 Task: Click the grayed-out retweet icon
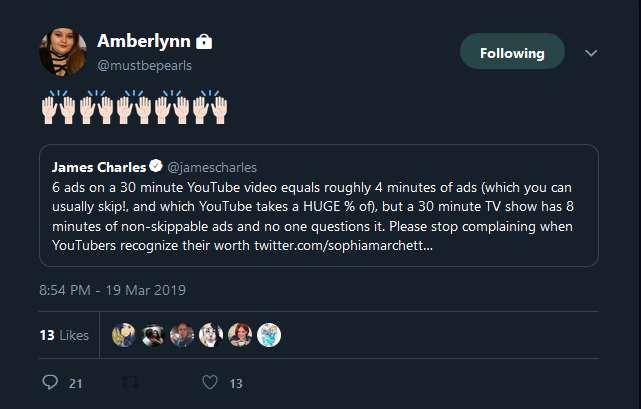point(130,383)
